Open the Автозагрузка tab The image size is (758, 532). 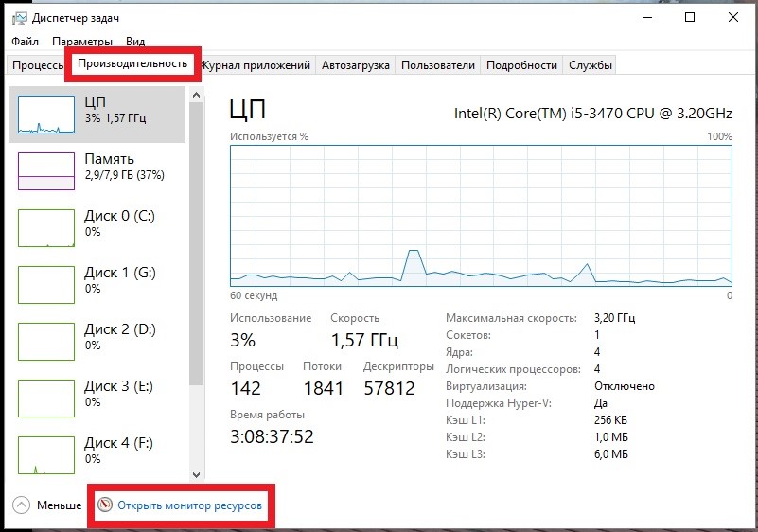tap(355, 64)
